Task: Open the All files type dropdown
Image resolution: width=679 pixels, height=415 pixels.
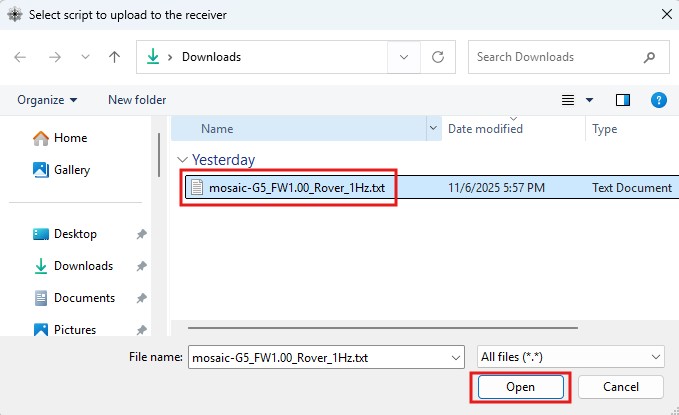Action: coord(571,356)
